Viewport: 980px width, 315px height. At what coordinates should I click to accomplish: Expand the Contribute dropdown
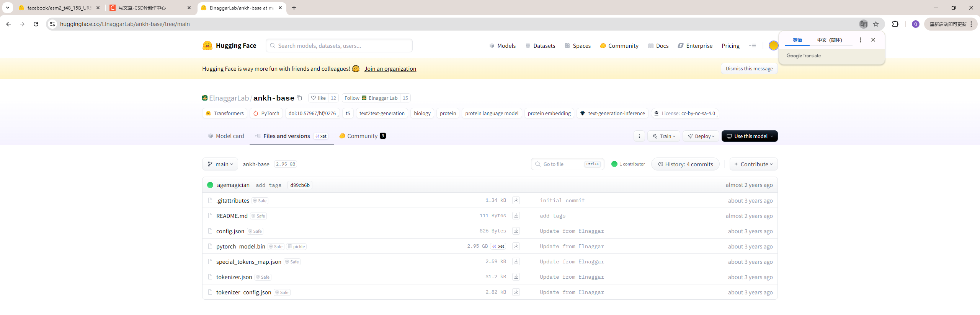pyautogui.click(x=753, y=164)
